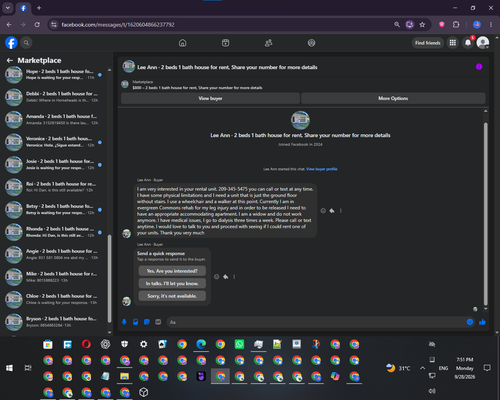
Task: Open the Hope conversation
Action: click(x=54, y=75)
